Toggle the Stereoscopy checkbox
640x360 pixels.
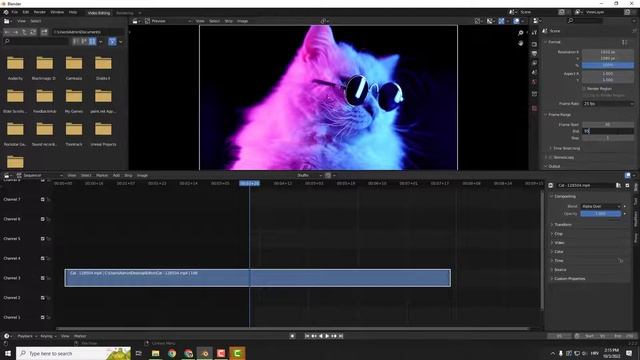551,157
